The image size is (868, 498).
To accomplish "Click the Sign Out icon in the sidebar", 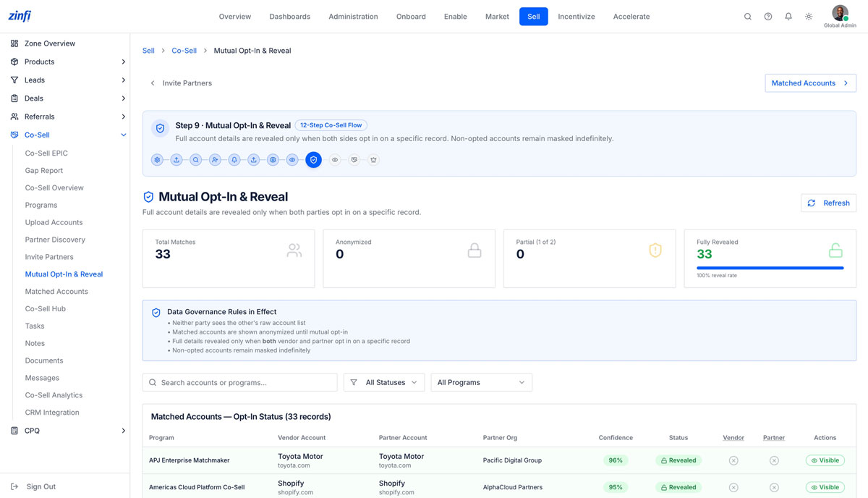I will (x=14, y=486).
